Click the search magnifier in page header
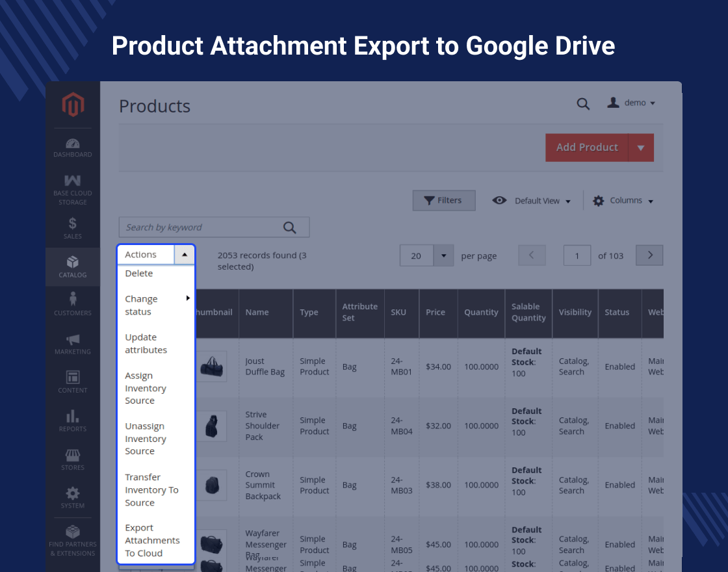 [x=583, y=103]
